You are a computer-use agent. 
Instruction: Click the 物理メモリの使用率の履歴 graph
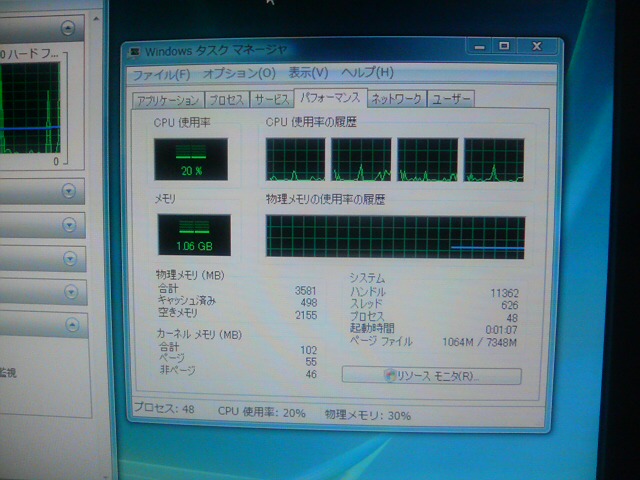coord(395,237)
